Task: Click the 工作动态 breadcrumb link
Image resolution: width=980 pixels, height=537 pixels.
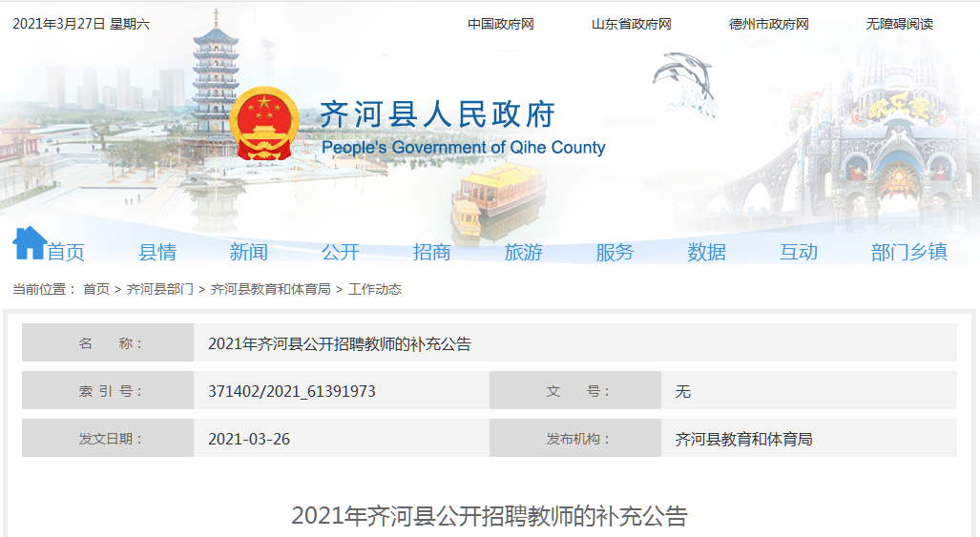Action: pyautogui.click(x=375, y=289)
